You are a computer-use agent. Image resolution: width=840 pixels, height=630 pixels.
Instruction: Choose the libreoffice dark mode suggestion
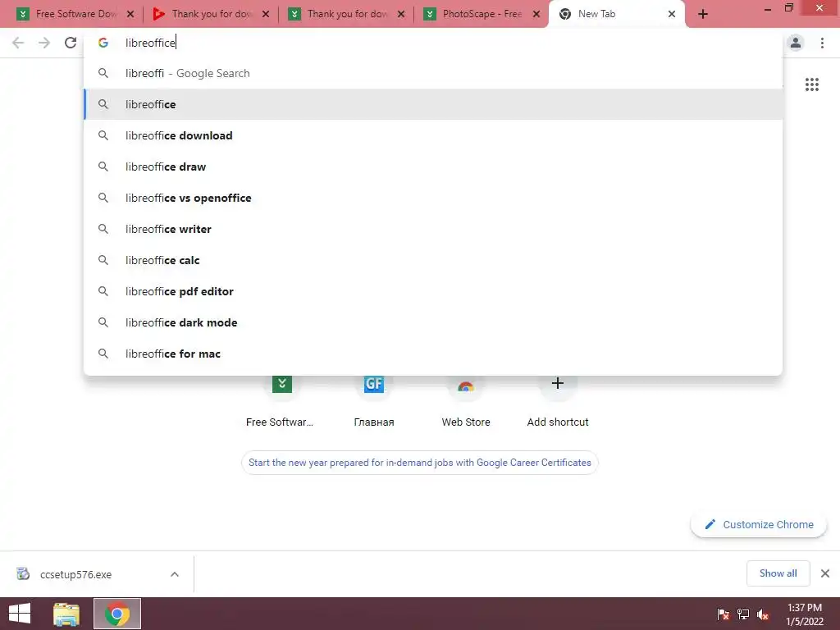433,322
